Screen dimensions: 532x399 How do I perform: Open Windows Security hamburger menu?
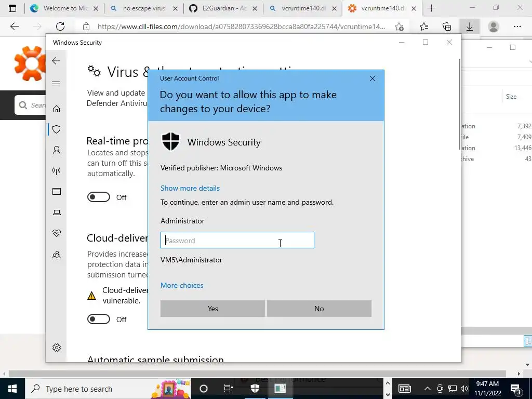point(56,84)
